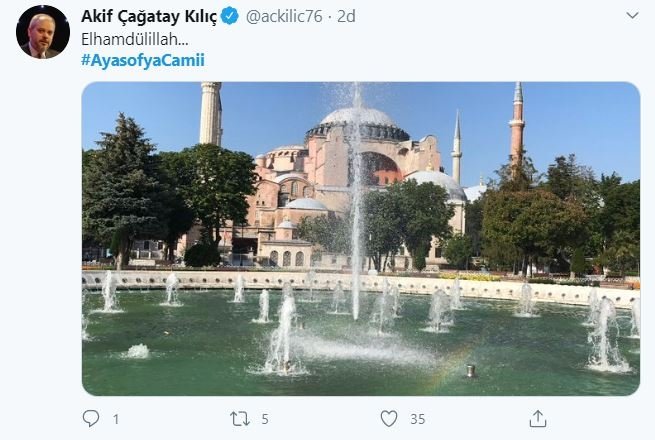Select the Elhamdülillah tweet text

pyautogui.click(x=135, y=39)
